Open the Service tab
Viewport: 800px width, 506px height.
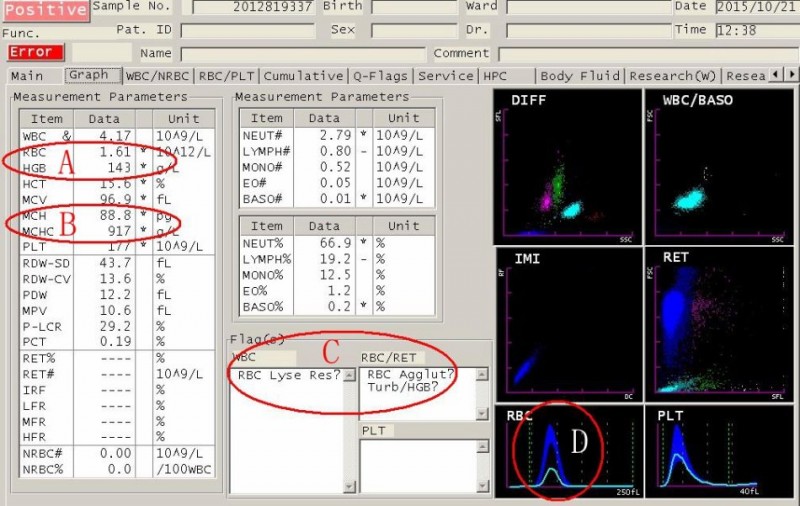point(446,76)
